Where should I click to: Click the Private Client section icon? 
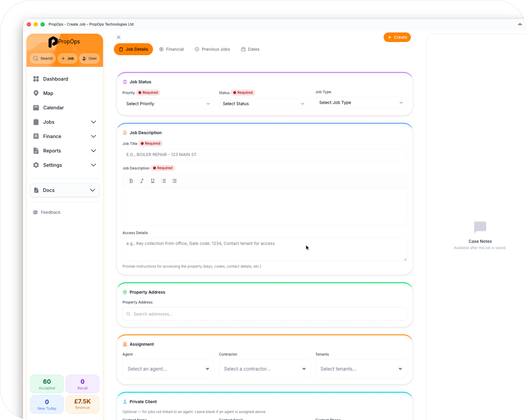point(125,402)
